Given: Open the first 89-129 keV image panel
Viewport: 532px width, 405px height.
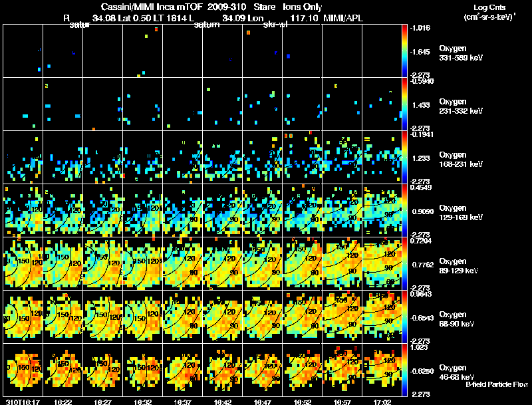Looking at the screenshot, I should coord(23,263).
